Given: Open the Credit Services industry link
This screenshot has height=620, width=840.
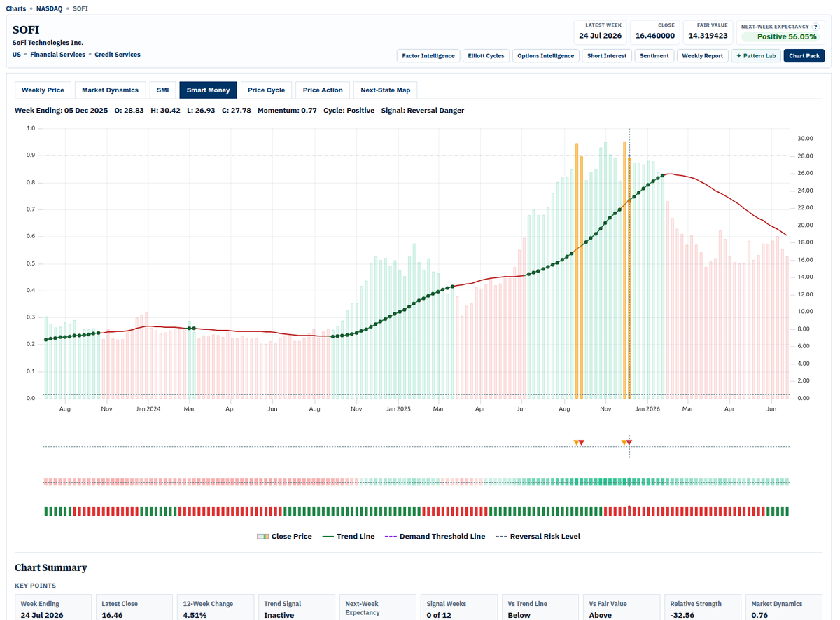Looking at the screenshot, I should click(118, 55).
